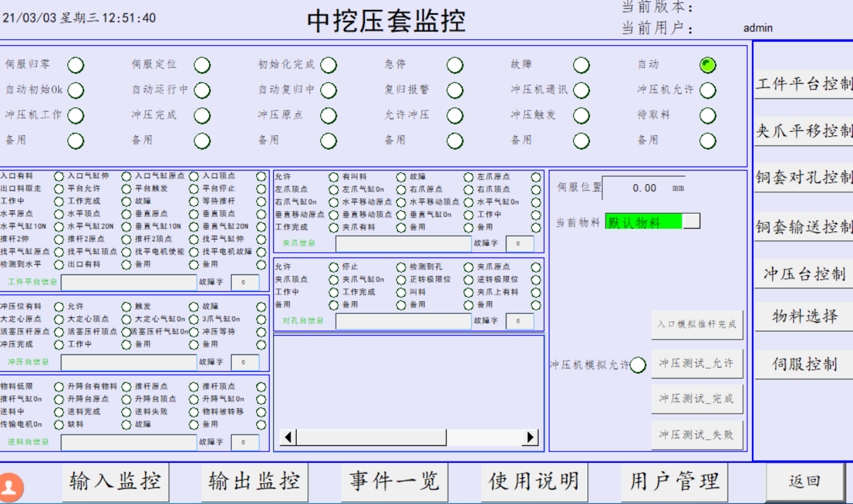
Task: Click the 伺服归零 indicator lamp
Action: [76, 65]
